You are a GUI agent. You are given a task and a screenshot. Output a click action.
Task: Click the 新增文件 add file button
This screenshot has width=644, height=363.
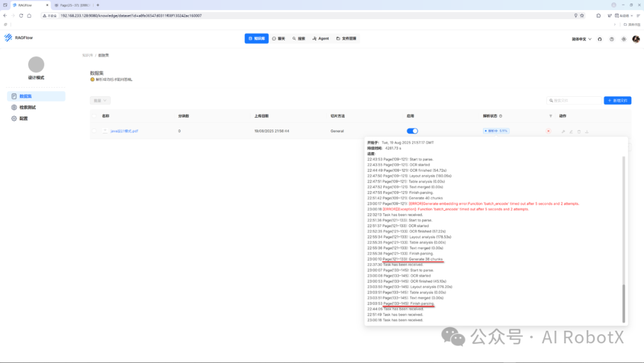617,100
